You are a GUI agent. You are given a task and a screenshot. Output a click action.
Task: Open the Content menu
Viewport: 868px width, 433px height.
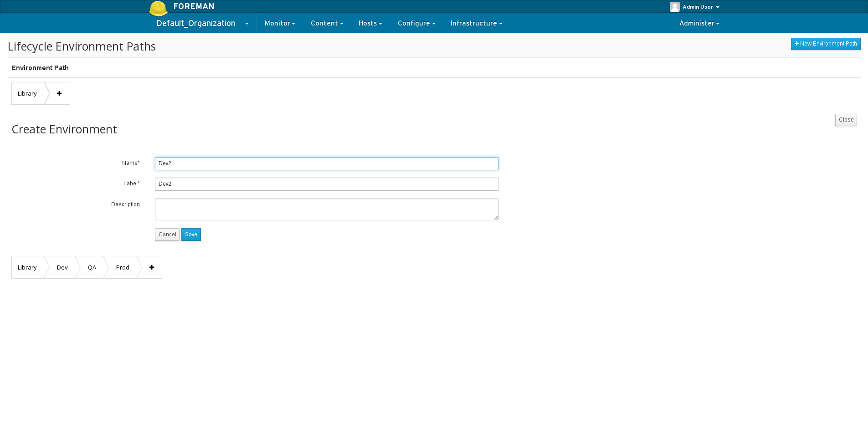(x=327, y=23)
